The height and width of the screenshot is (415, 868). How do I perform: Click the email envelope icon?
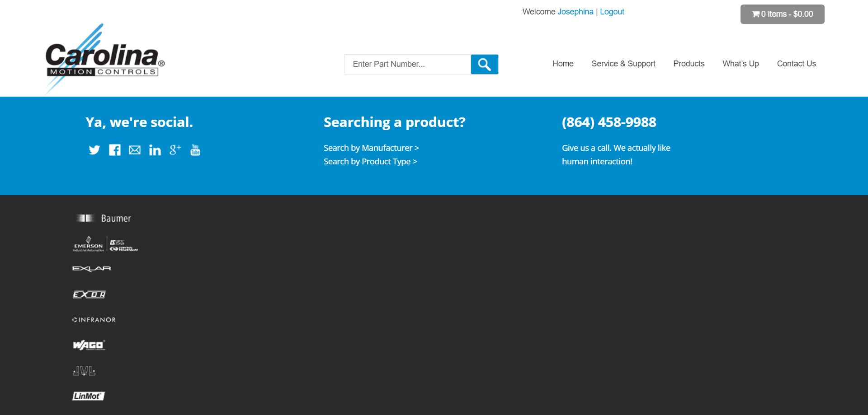(135, 150)
